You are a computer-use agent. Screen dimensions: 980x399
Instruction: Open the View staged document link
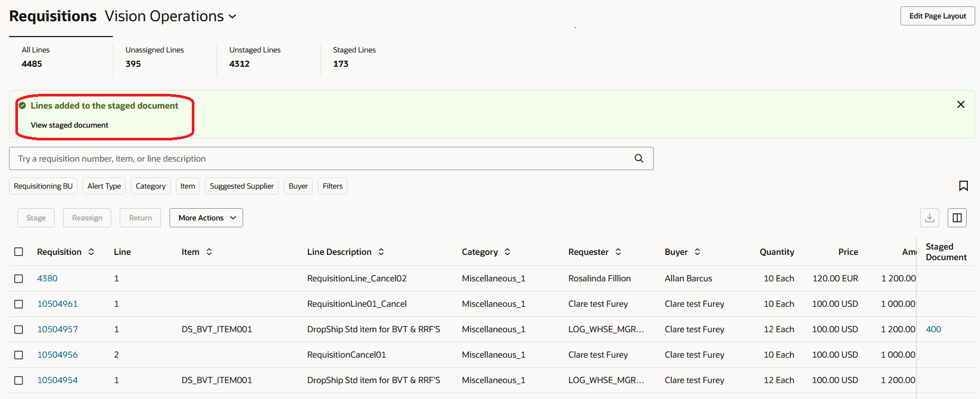tap(69, 125)
